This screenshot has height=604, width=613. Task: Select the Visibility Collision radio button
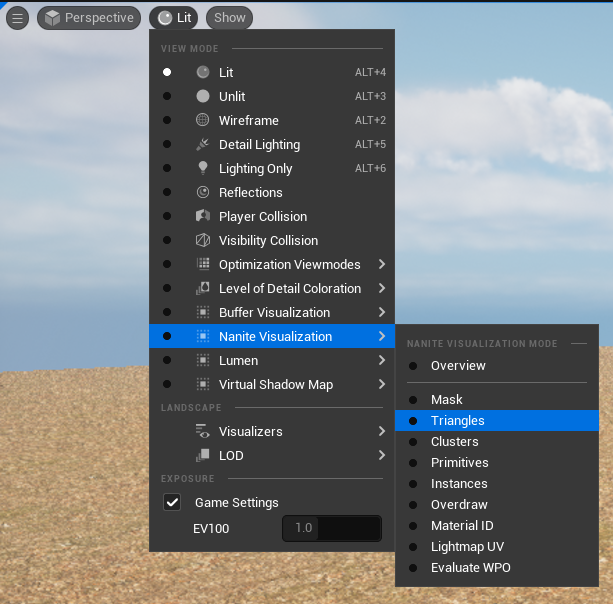tap(167, 240)
